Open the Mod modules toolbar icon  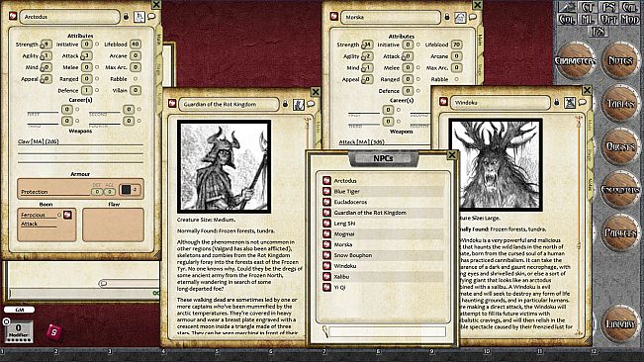click(630, 19)
